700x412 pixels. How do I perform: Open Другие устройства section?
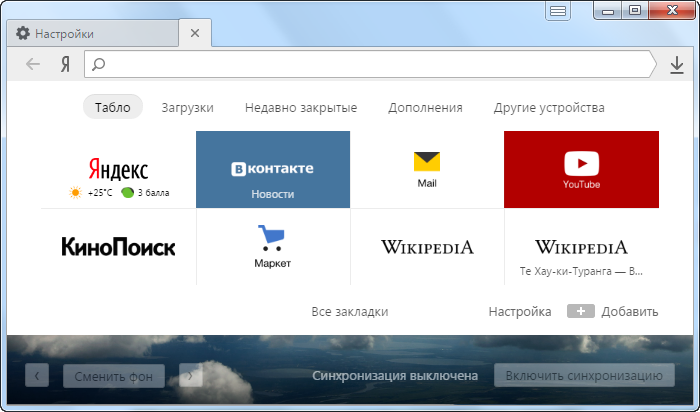[x=549, y=108]
